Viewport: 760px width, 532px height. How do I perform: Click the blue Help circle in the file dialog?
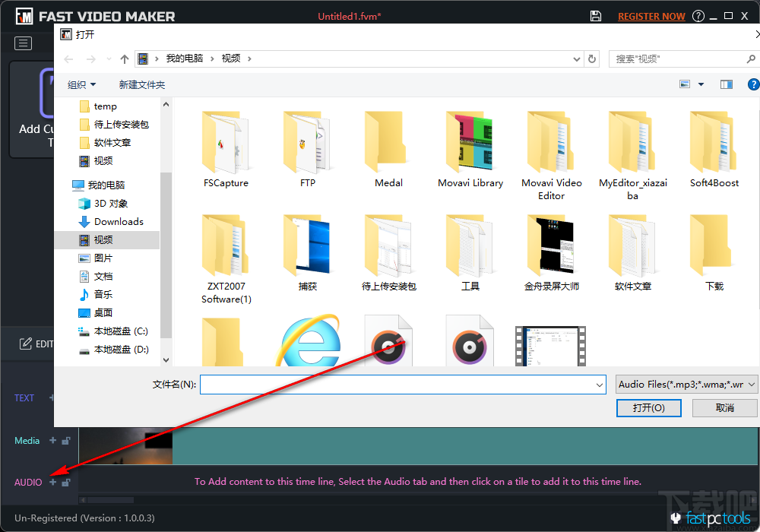[x=753, y=84]
